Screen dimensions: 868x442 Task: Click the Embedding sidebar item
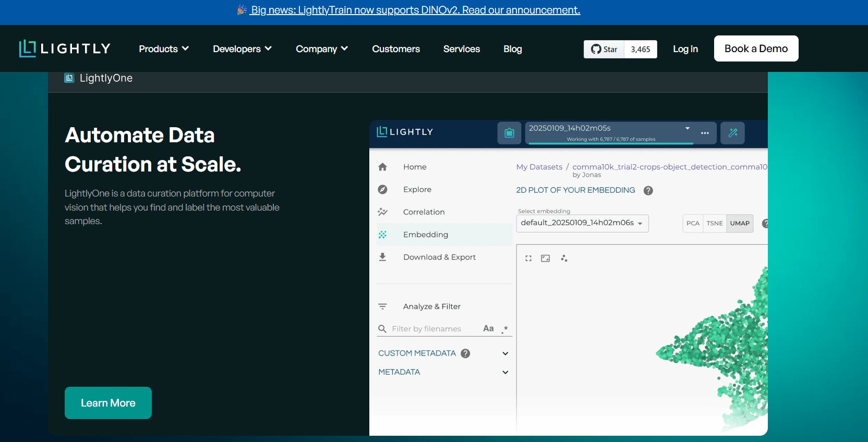pos(444,235)
